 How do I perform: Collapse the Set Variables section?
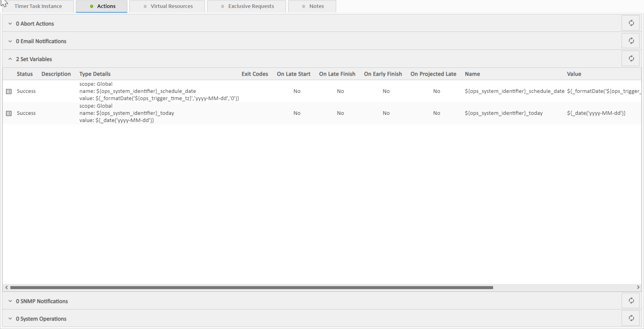(x=10, y=59)
